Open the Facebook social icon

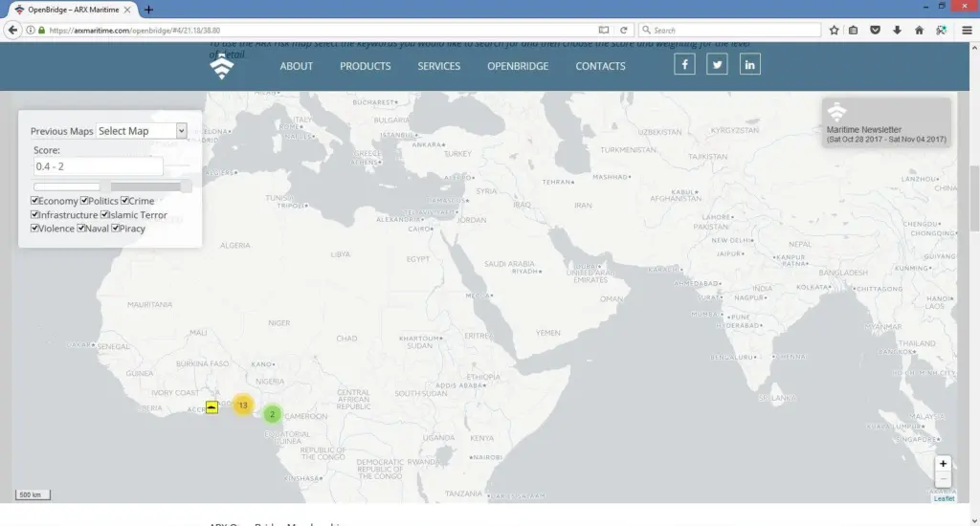tap(684, 64)
